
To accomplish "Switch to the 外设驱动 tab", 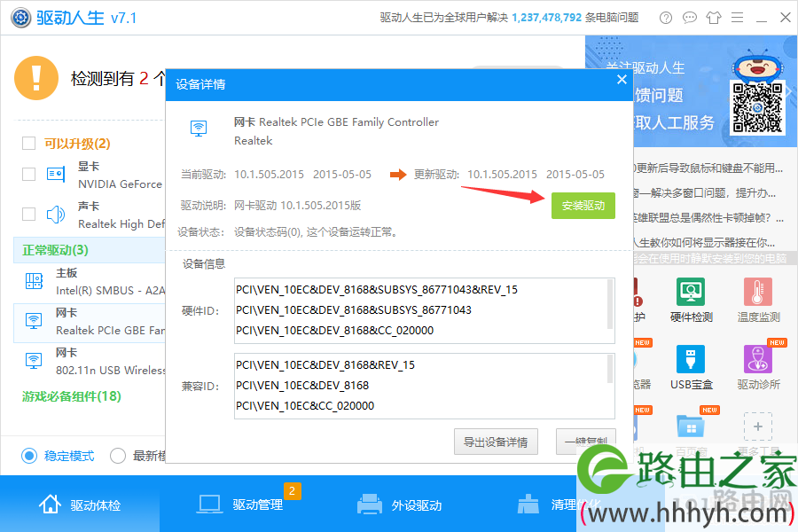I will point(398,505).
